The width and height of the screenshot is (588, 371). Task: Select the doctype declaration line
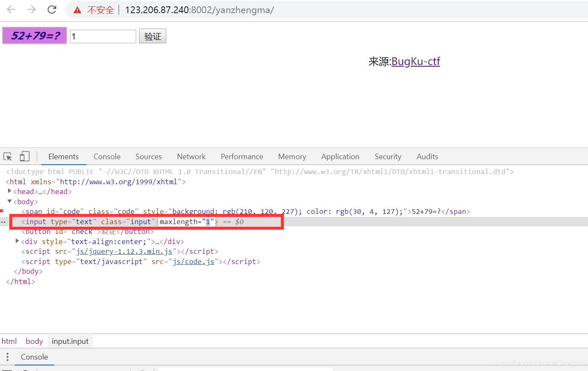tap(260, 171)
